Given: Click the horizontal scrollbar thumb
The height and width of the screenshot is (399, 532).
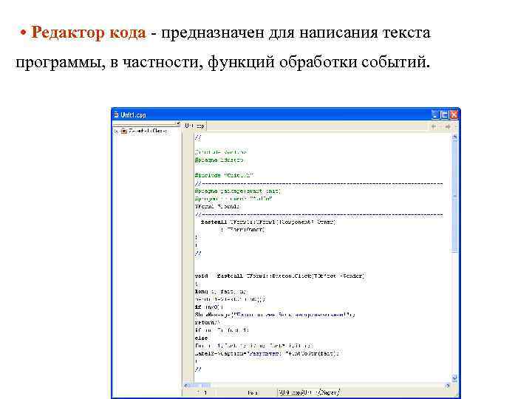Looking at the screenshot, I should click(200, 386).
